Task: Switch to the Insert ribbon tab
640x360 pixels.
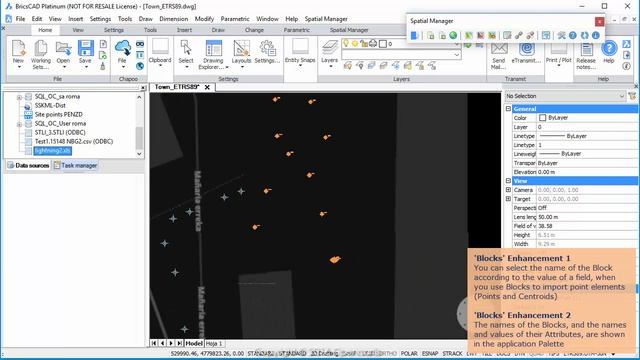Action: coord(184,30)
